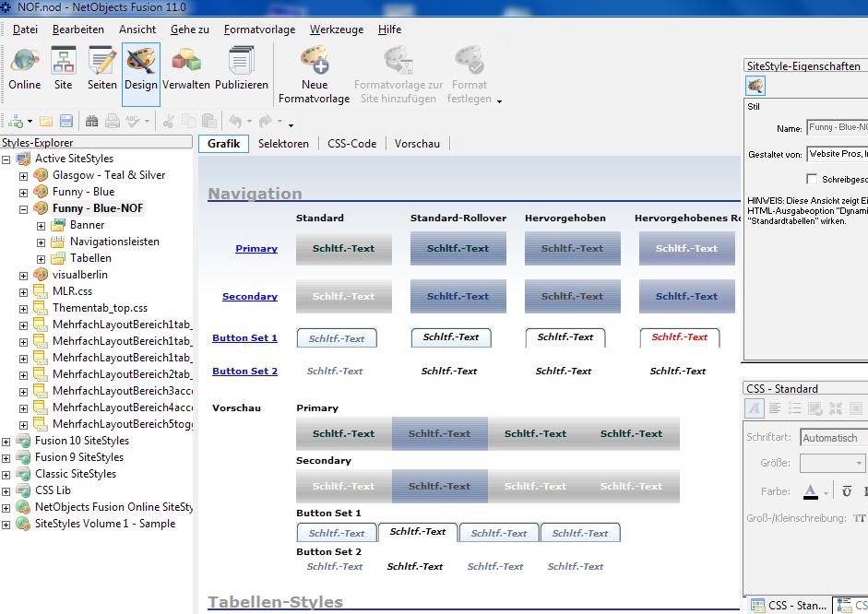The width and height of the screenshot is (868, 614).
Task: Open the Online view in the toolbar
Action: (x=25, y=69)
